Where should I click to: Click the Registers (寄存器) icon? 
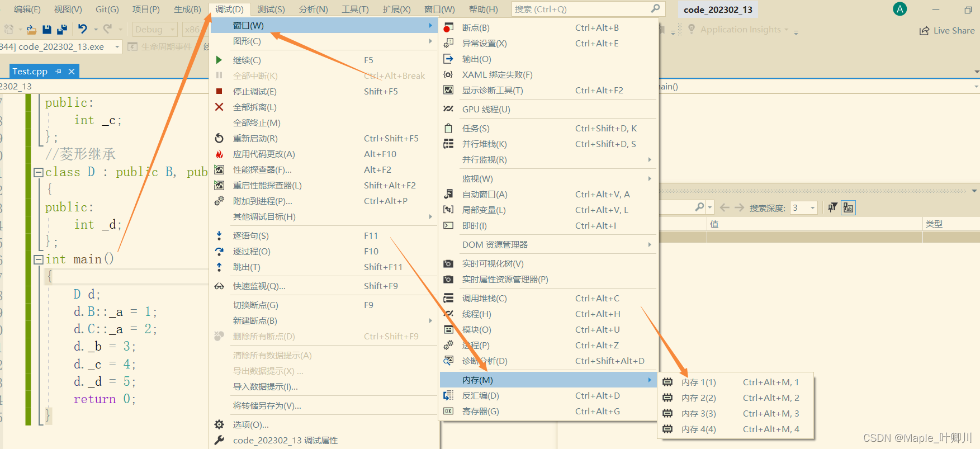(x=448, y=411)
